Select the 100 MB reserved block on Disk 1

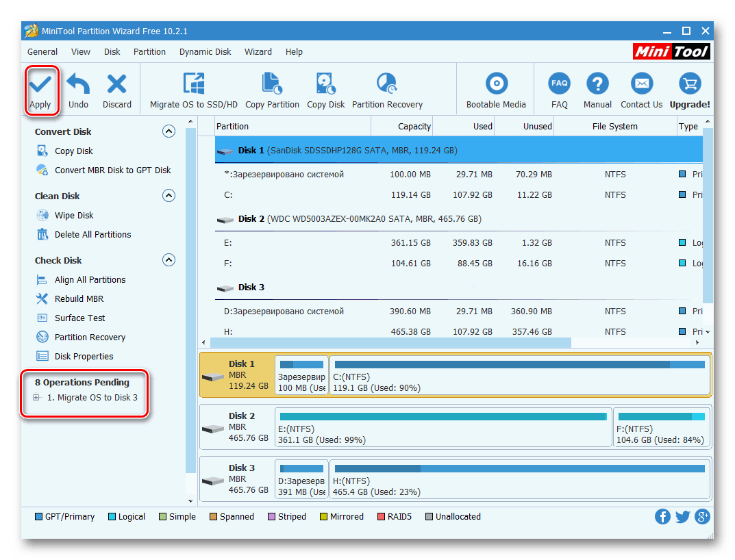coord(302,375)
